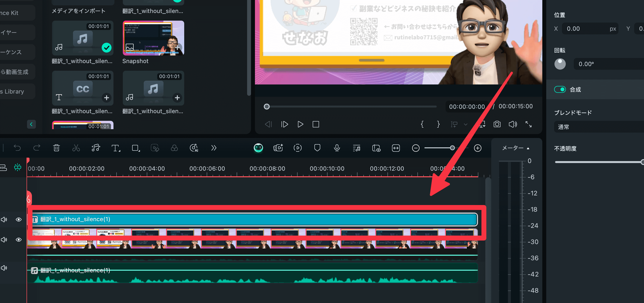Click the timeline zoom-in plus button

477,148
